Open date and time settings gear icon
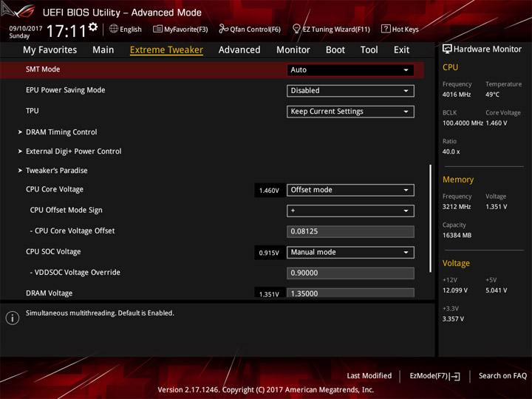Screen dimensions: 532x399 click(x=93, y=27)
